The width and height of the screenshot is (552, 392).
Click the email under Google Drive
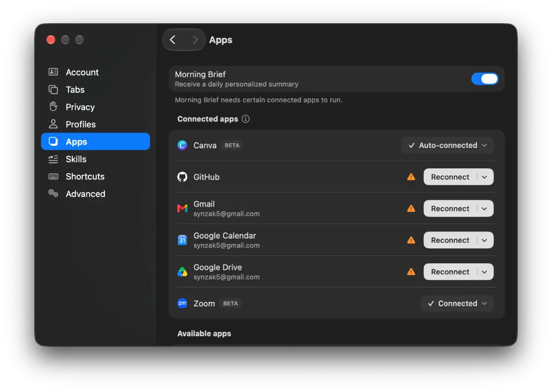(226, 277)
